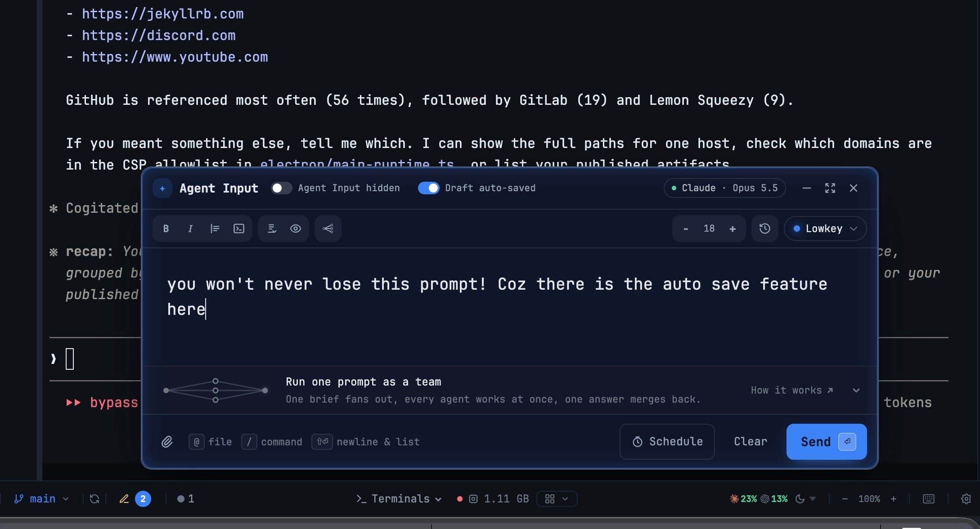The width and height of the screenshot is (980, 529).
Task: Open the keyboard icon in status bar
Action: 928,499
